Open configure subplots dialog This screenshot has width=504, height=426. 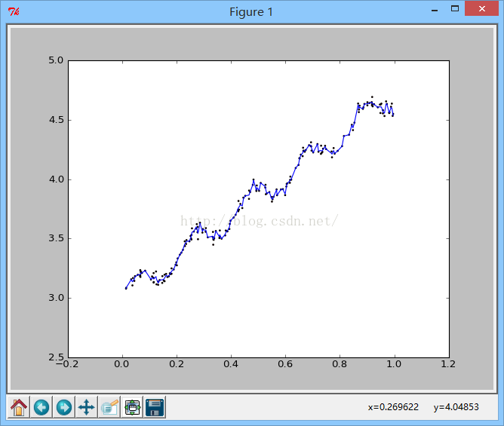click(x=132, y=407)
